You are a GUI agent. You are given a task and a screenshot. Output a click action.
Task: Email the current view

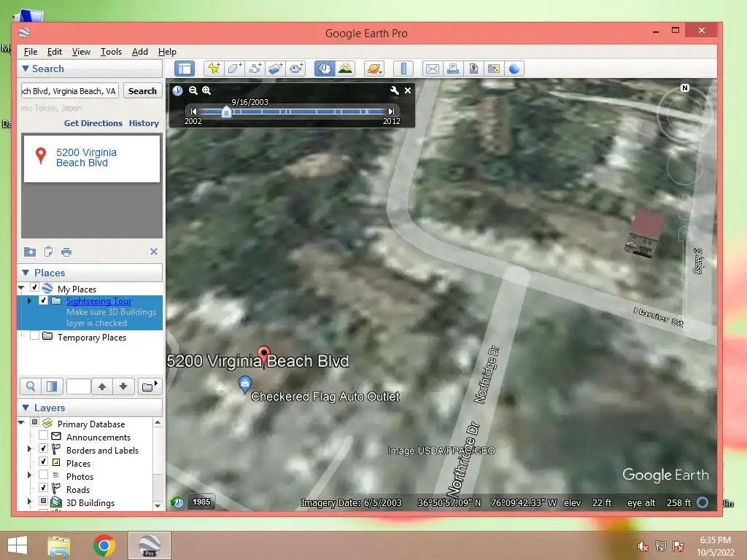(x=432, y=69)
